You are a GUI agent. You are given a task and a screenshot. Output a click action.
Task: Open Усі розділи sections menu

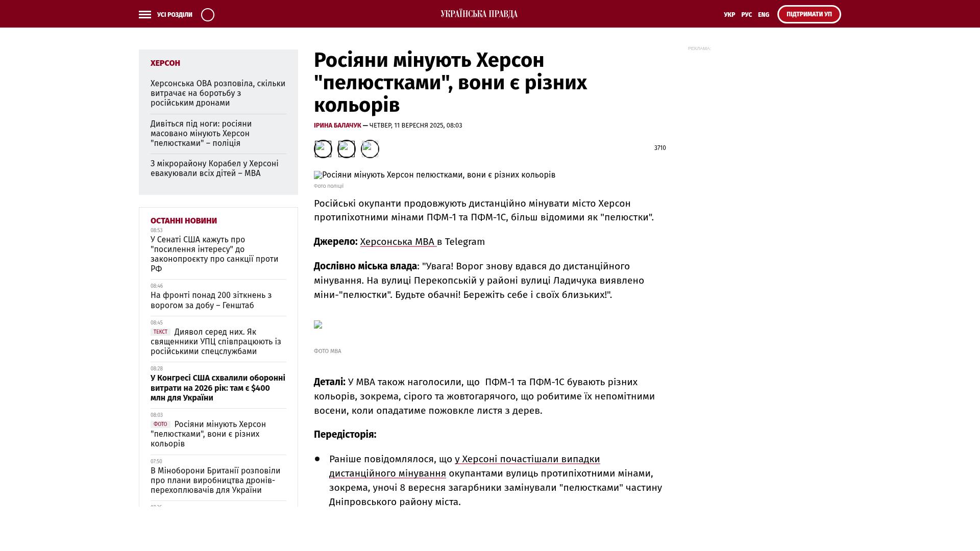175,15
